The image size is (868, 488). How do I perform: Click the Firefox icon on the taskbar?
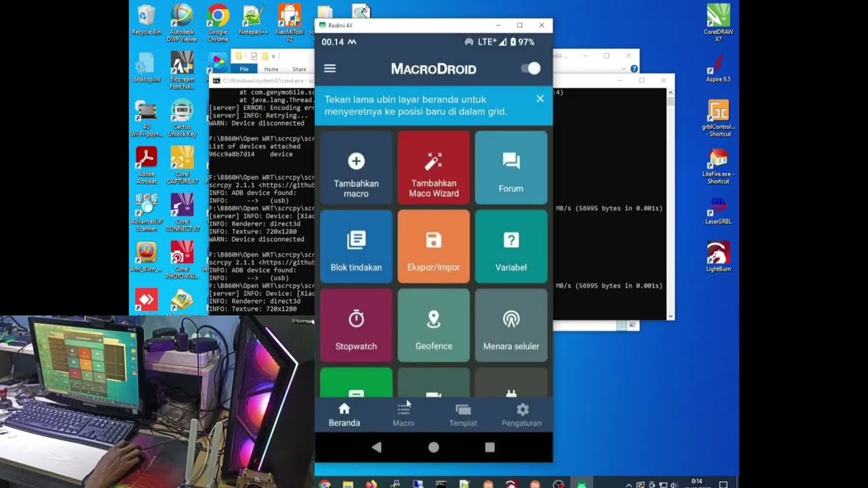371,484
